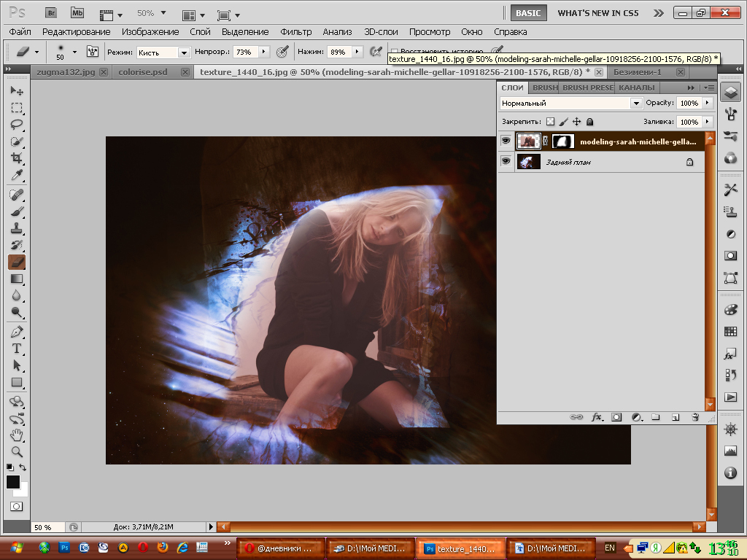Show more workspaces with double chevron
Viewport: 747px width, 560px height.
(659, 13)
